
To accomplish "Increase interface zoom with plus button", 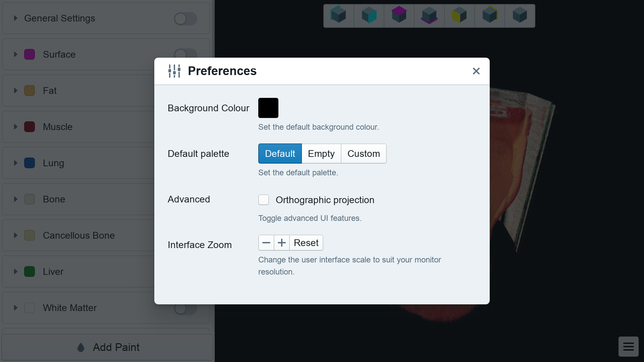I will tap(281, 242).
